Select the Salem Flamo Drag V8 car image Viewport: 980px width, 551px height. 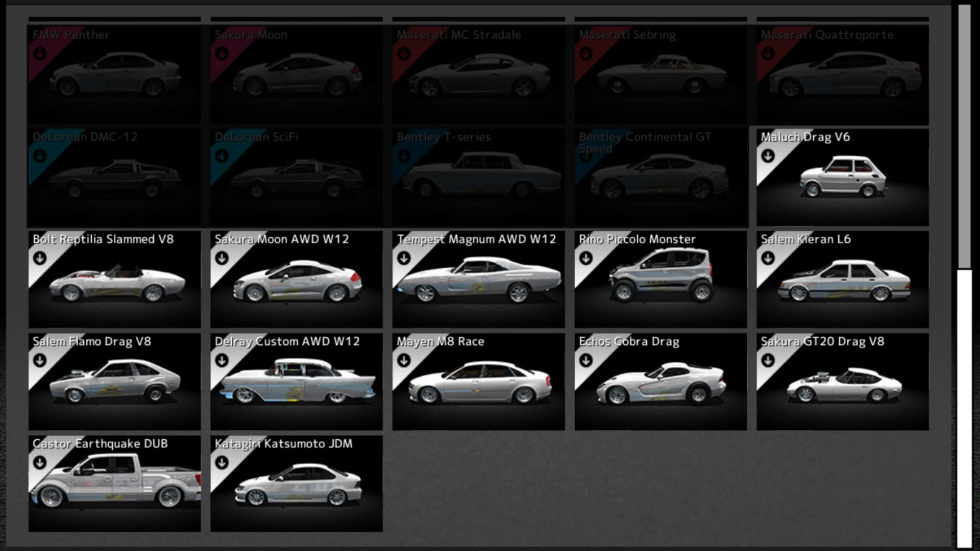(x=115, y=381)
